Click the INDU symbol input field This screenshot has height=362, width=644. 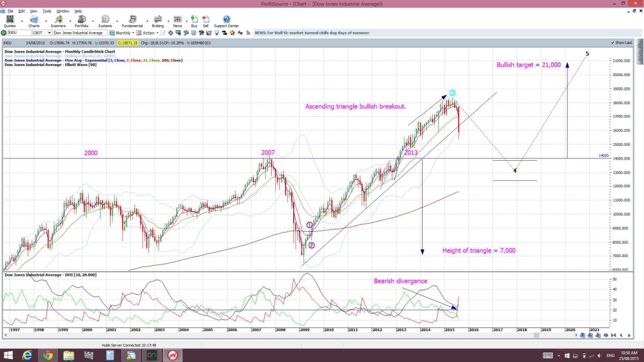pos(19,33)
